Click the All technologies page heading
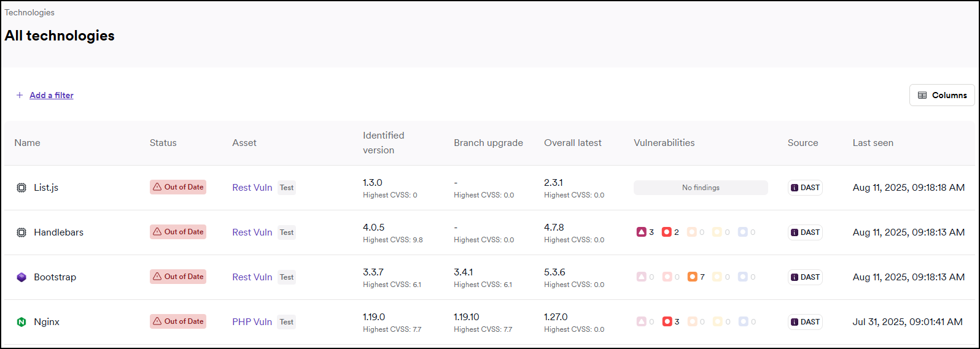Viewport: 980px width, 349px height. [x=60, y=36]
